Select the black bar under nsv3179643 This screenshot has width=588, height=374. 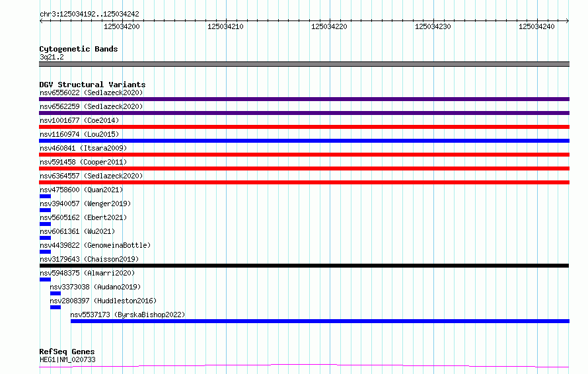(304, 266)
